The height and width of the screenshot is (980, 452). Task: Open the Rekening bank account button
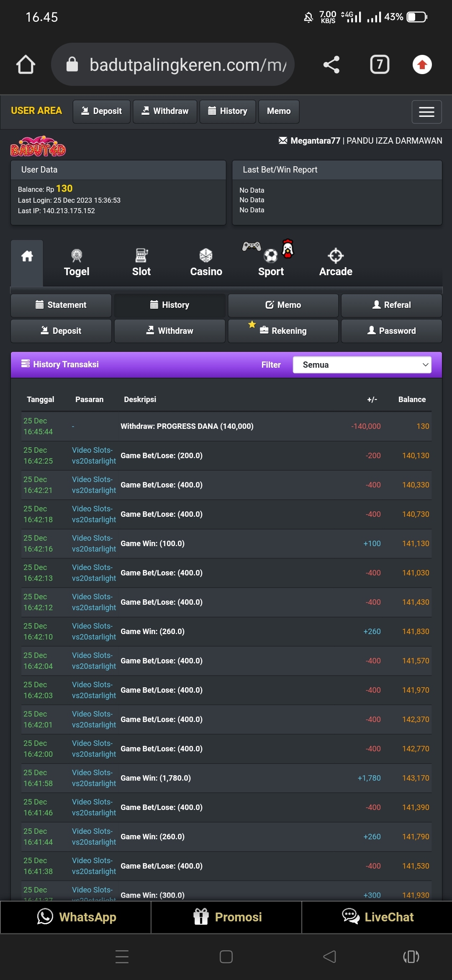pos(283,331)
